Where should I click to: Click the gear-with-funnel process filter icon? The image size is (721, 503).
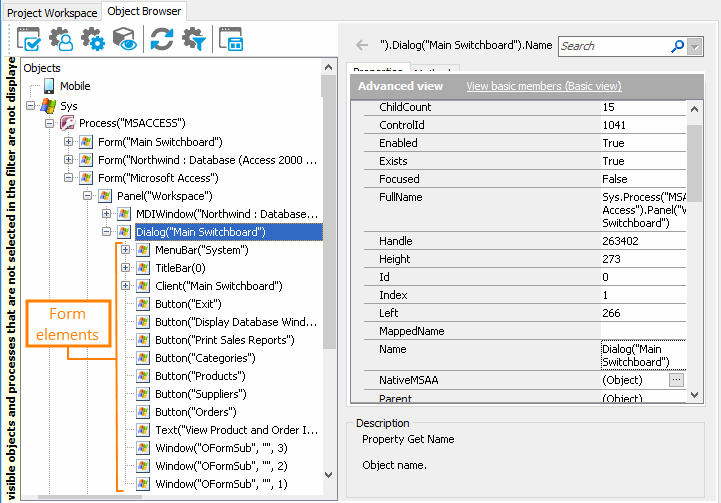(x=193, y=39)
